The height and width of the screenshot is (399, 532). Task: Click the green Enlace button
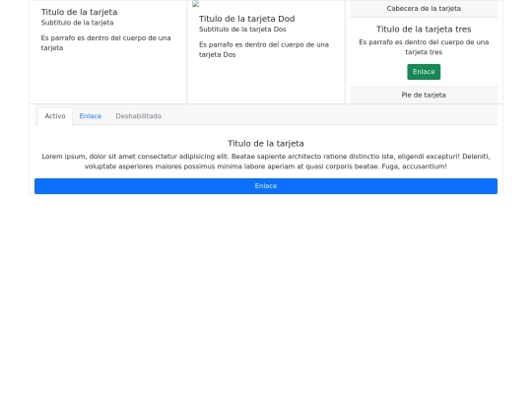424,72
